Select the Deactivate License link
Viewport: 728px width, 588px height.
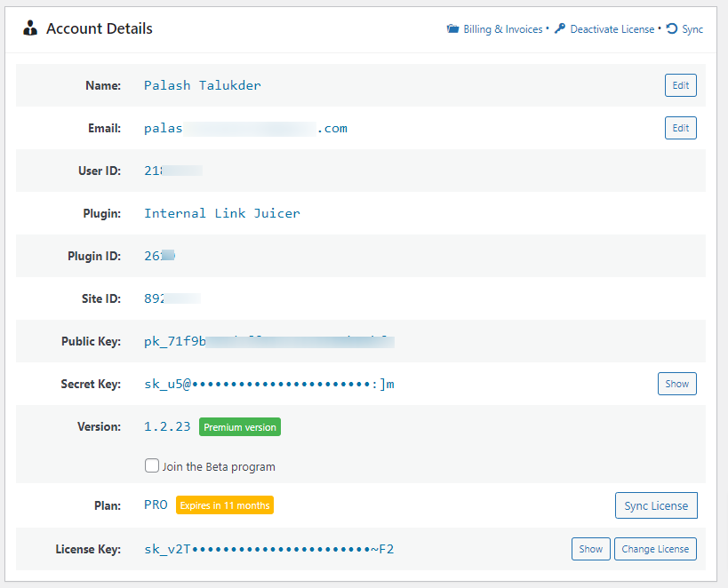pos(612,29)
